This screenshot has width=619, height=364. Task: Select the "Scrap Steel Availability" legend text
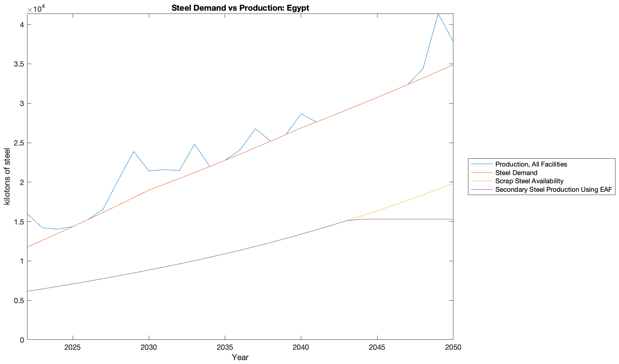click(x=529, y=181)
